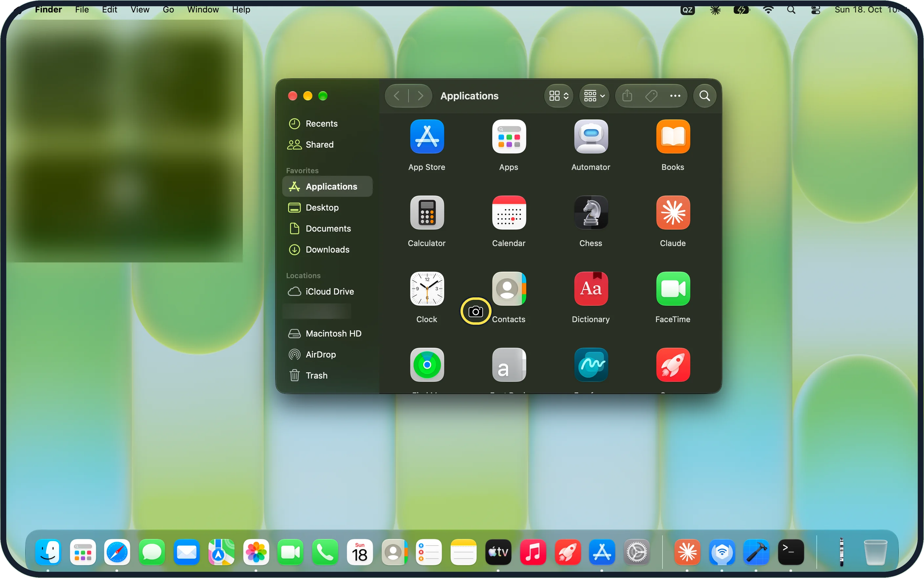Select the Clock app icon
This screenshot has width=924, height=578.
tap(427, 289)
